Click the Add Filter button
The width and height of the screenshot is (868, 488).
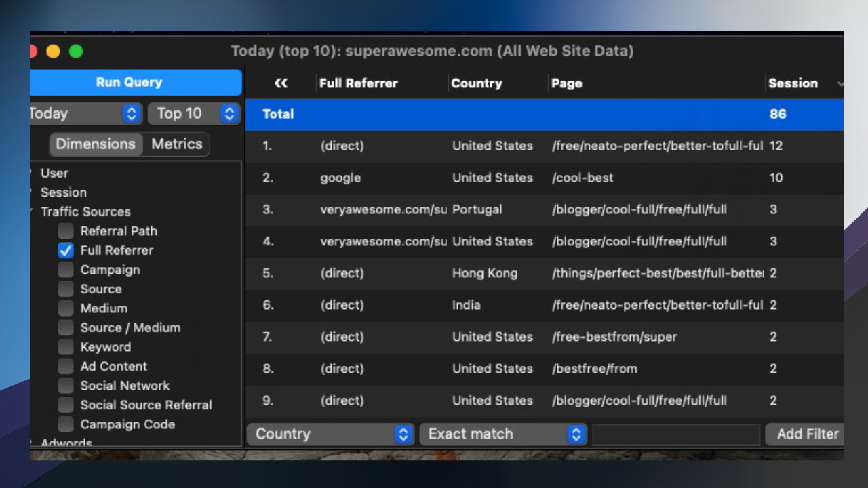(x=806, y=434)
